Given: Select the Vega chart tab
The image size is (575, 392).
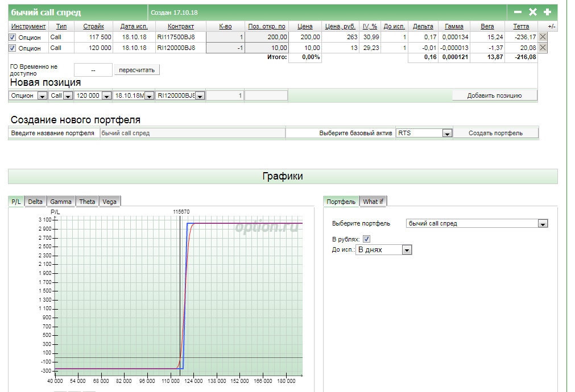Looking at the screenshot, I should tap(109, 202).
